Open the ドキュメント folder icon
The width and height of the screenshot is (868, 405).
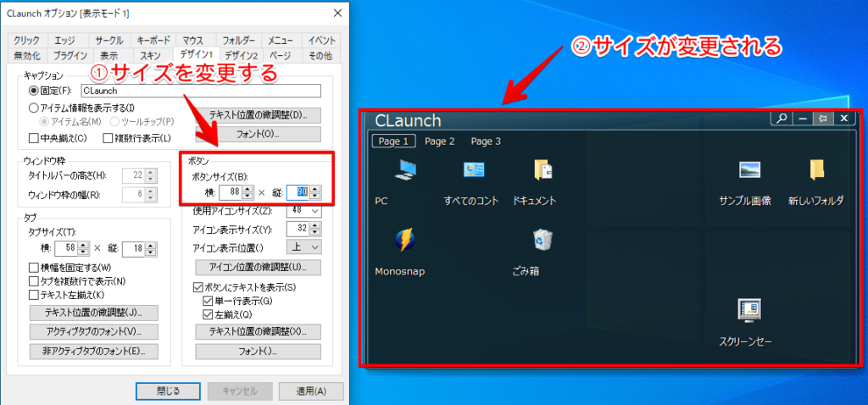click(x=542, y=169)
